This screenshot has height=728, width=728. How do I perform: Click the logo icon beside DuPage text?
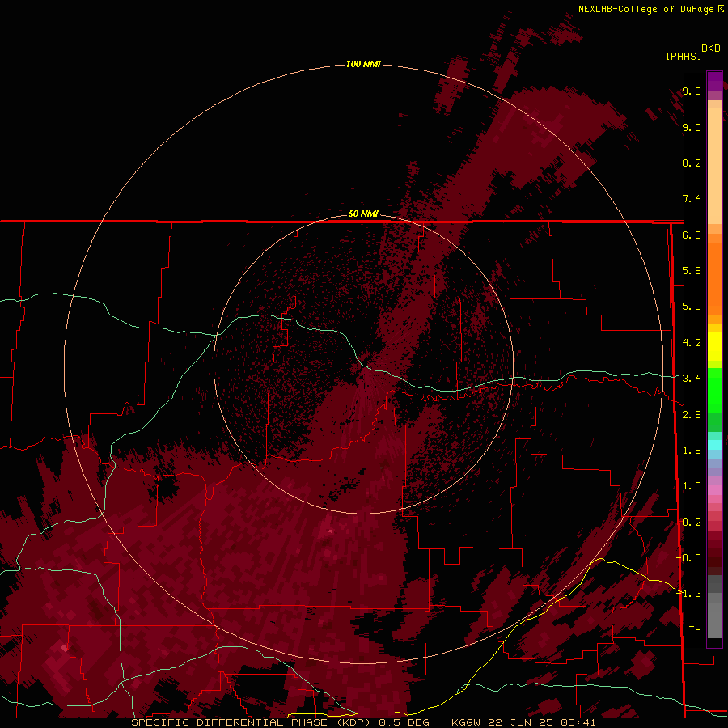pyautogui.click(x=721, y=8)
